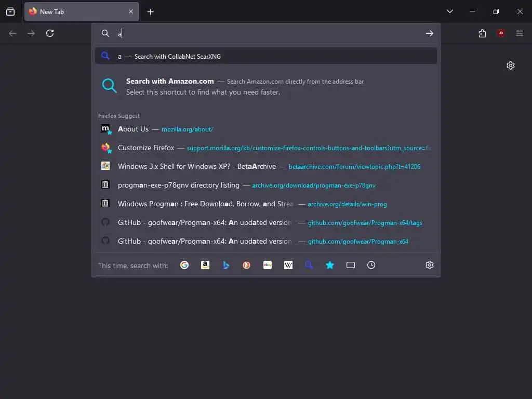
Task: Search this time with DuckDuckGo
Action: (x=247, y=265)
